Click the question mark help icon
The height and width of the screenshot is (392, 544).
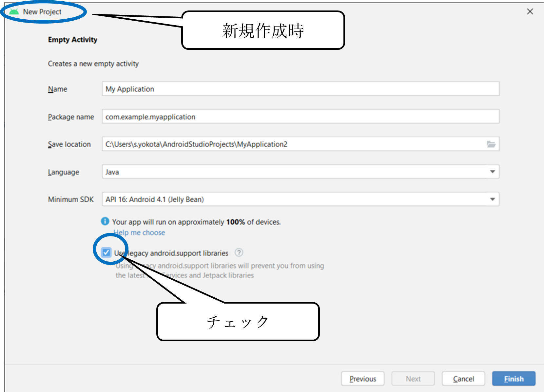[239, 252]
